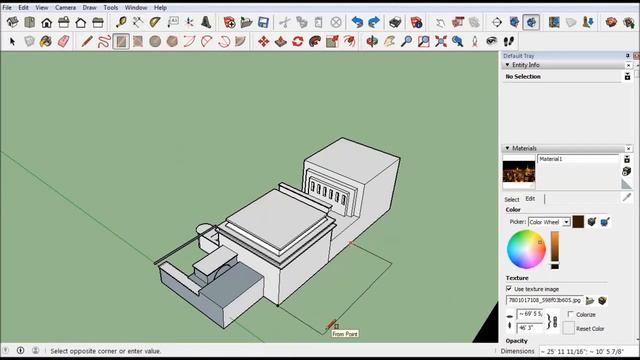Open the View menu
This screenshot has height=360, width=640.
pos(42,7)
